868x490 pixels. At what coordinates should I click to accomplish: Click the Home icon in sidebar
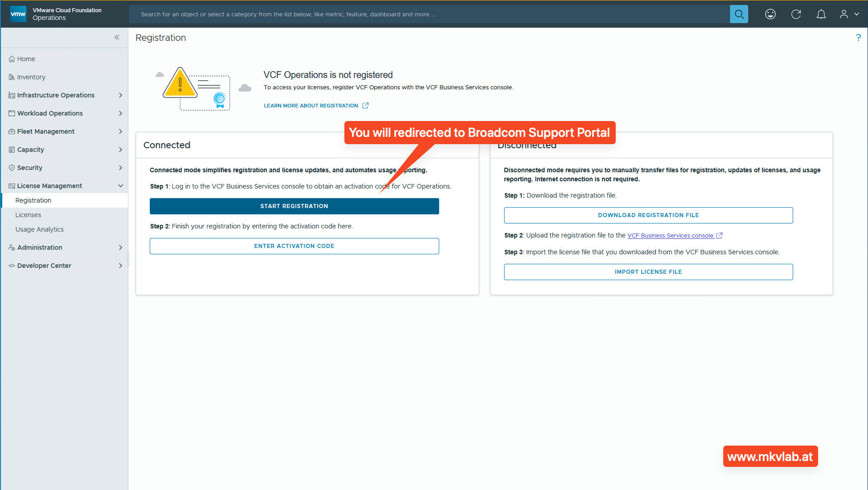tap(12, 59)
